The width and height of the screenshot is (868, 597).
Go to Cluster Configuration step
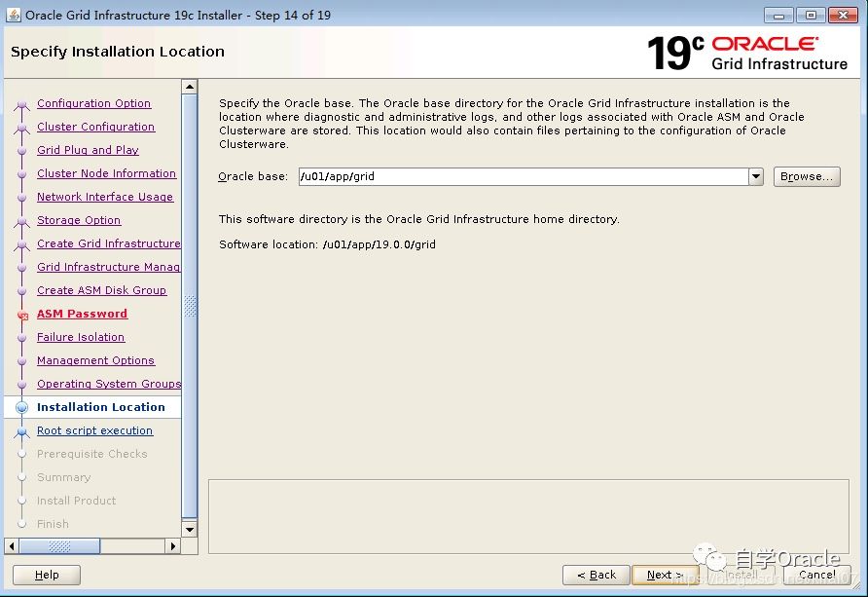click(x=95, y=127)
